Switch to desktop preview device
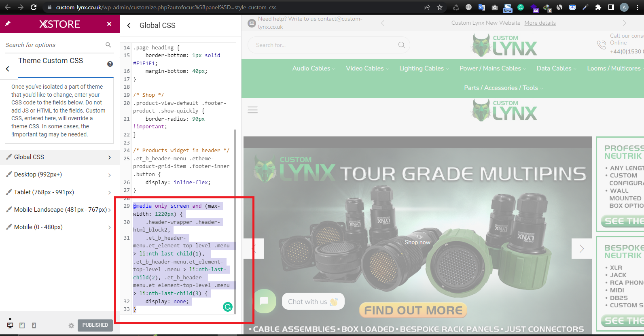Image resolution: width=644 pixels, height=336 pixels. [x=10, y=325]
